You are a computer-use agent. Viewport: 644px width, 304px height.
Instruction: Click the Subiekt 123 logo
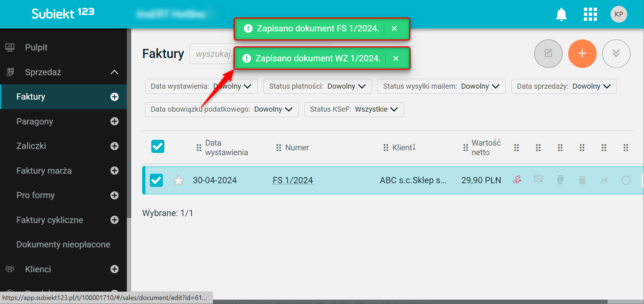click(x=63, y=14)
